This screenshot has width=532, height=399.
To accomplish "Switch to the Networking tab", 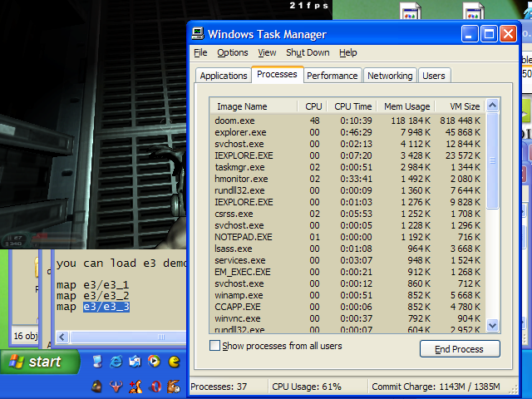I will 390,76.
